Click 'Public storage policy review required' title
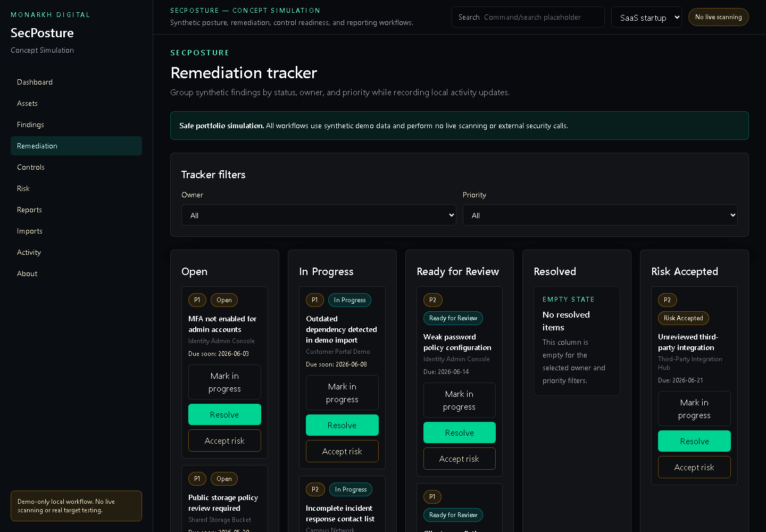Screen dimensions: 766x532 (x=223, y=503)
